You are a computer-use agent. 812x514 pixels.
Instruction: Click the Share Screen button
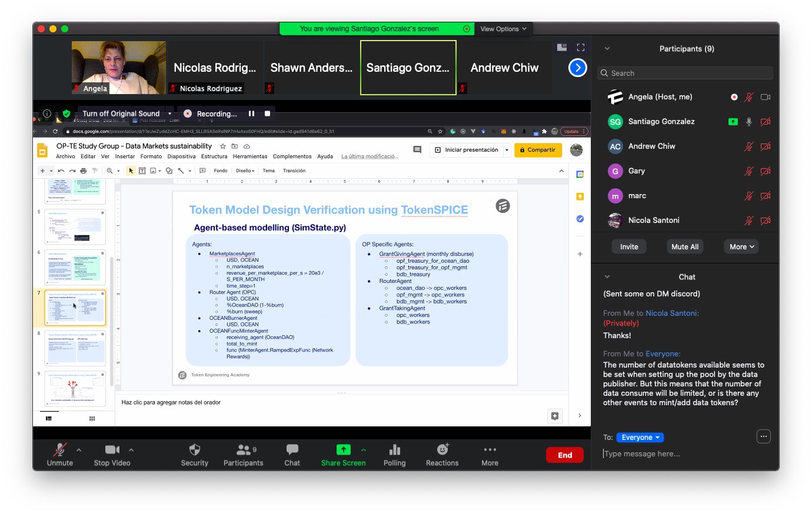tap(343, 455)
